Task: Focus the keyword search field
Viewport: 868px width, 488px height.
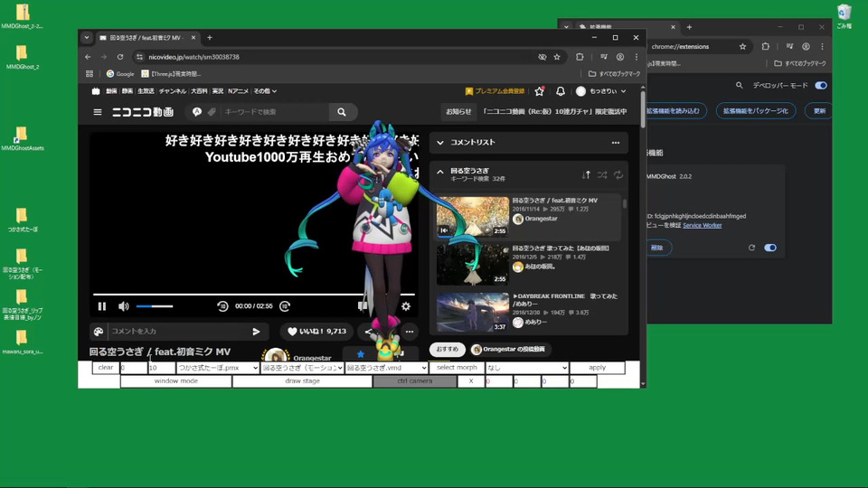Action: (274, 112)
